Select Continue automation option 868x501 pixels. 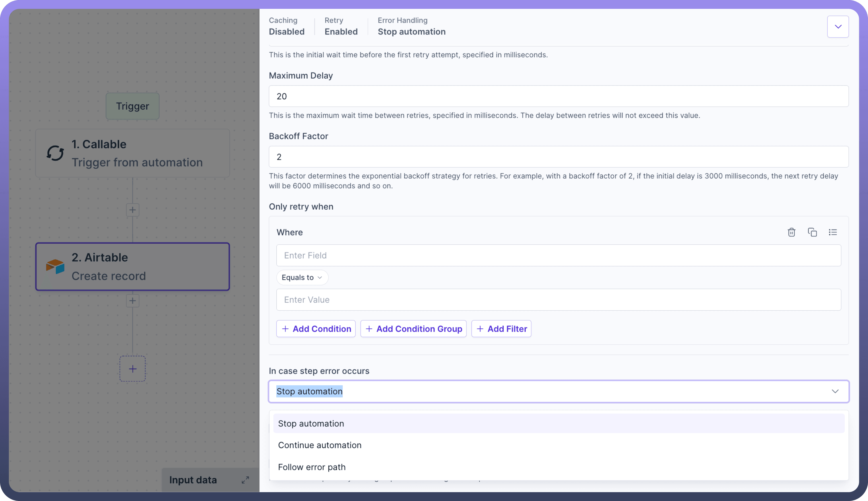tap(320, 445)
